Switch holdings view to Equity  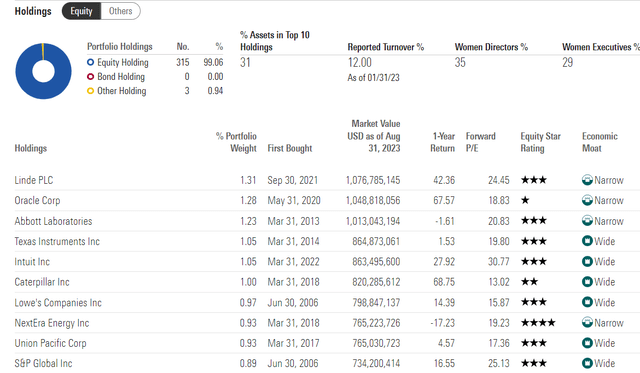tap(81, 11)
